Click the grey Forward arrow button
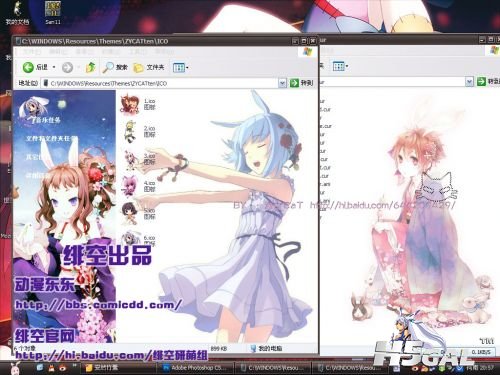Image resolution: width=500 pixels, height=375 pixels. [68, 68]
